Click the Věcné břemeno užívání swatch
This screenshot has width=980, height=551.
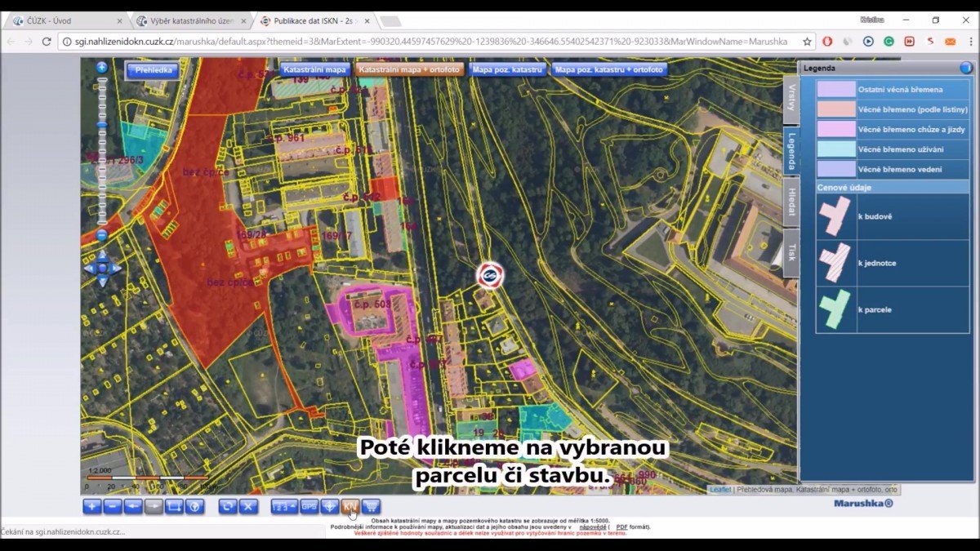(x=836, y=149)
